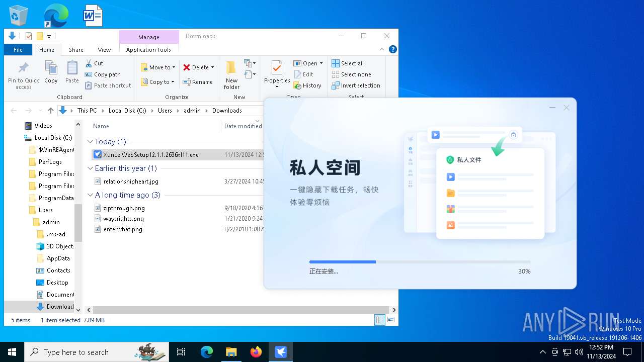Image resolution: width=644 pixels, height=362 pixels.
Task: Switch to the Share tab
Action: [76, 50]
